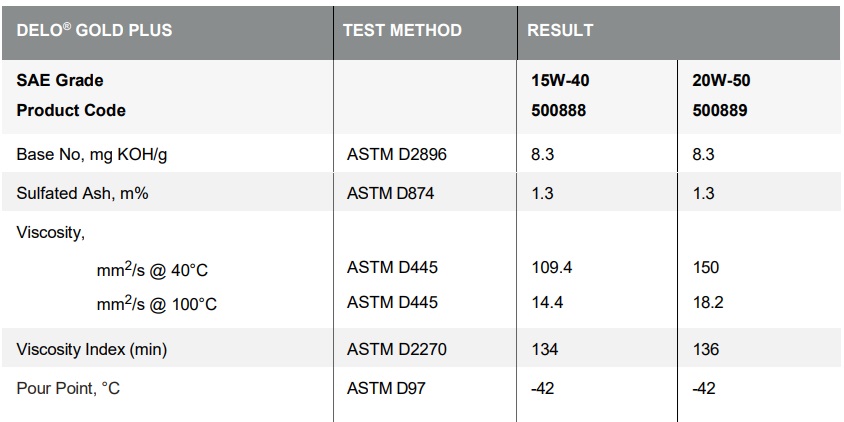Click the DELO GOLD PLUS header cell

pyautogui.click(x=94, y=30)
